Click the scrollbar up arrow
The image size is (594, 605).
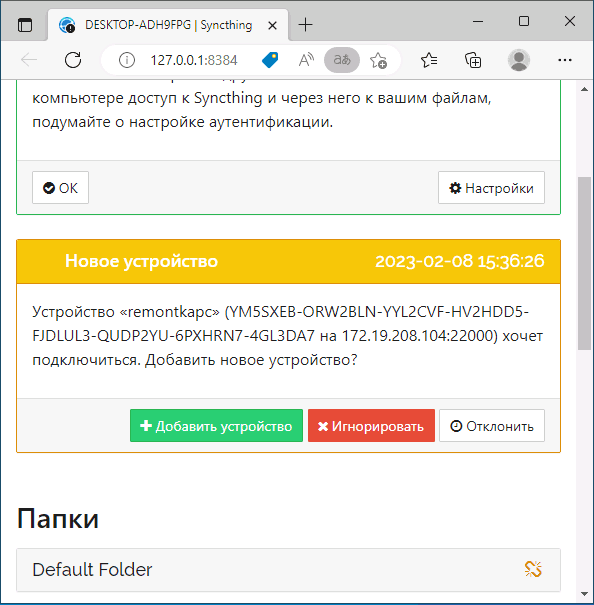tap(585, 89)
